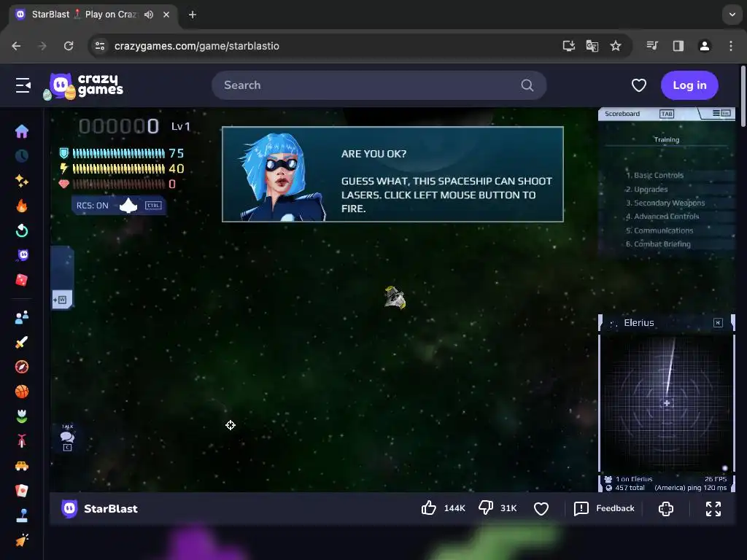Open the Feedback button
Viewport: 747px width, 560px height.
point(604,508)
